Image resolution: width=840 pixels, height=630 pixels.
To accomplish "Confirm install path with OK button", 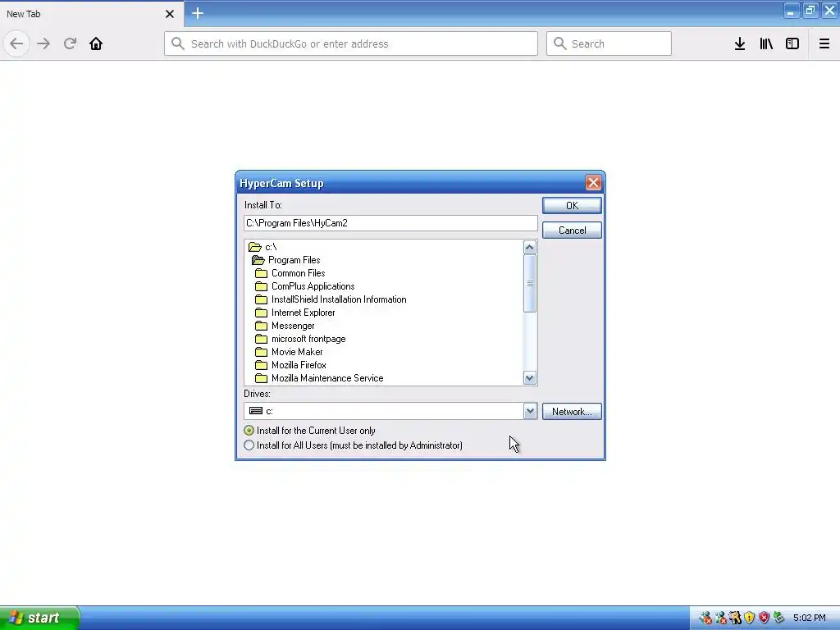I will click(x=572, y=206).
